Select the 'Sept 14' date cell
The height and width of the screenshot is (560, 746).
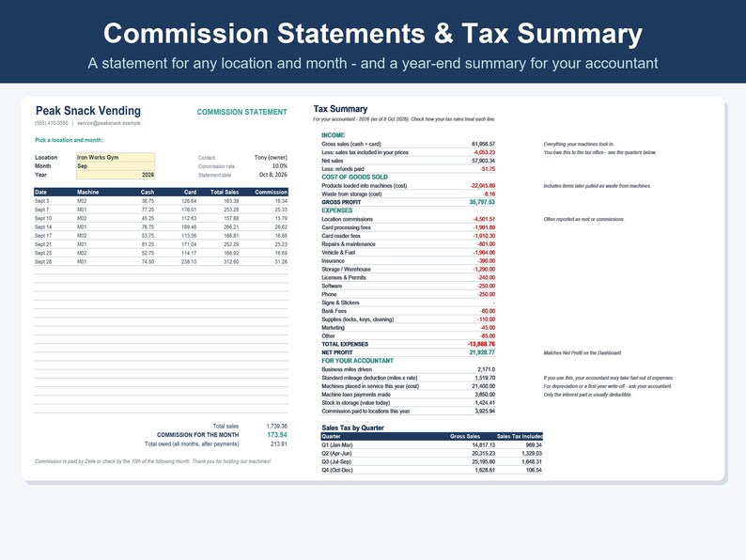(43, 227)
